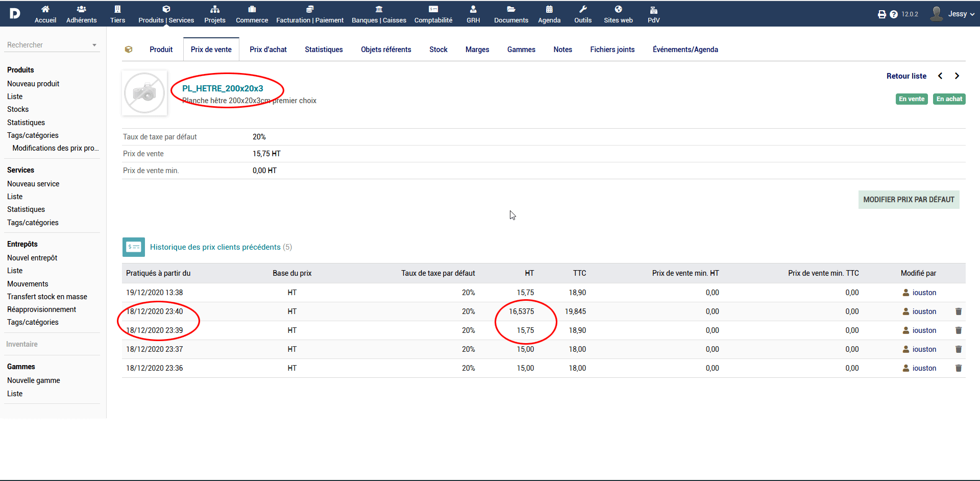Viewport: 980px width, 481px height.
Task: Click the Outils wrench icon
Action: (x=583, y=9)
